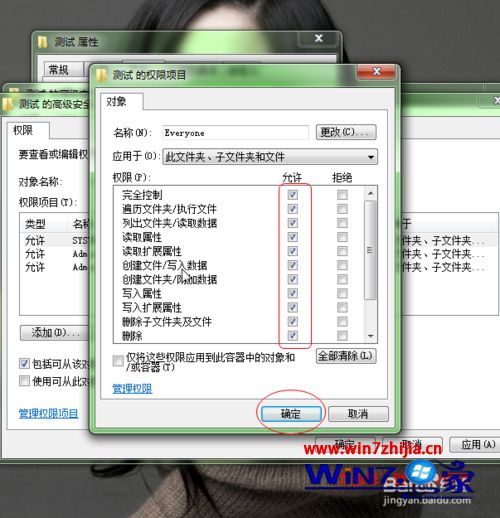Toggle Allow for 删除子文件夹及文件
Screen dimensions: 500x518
(x=293, y=322)
